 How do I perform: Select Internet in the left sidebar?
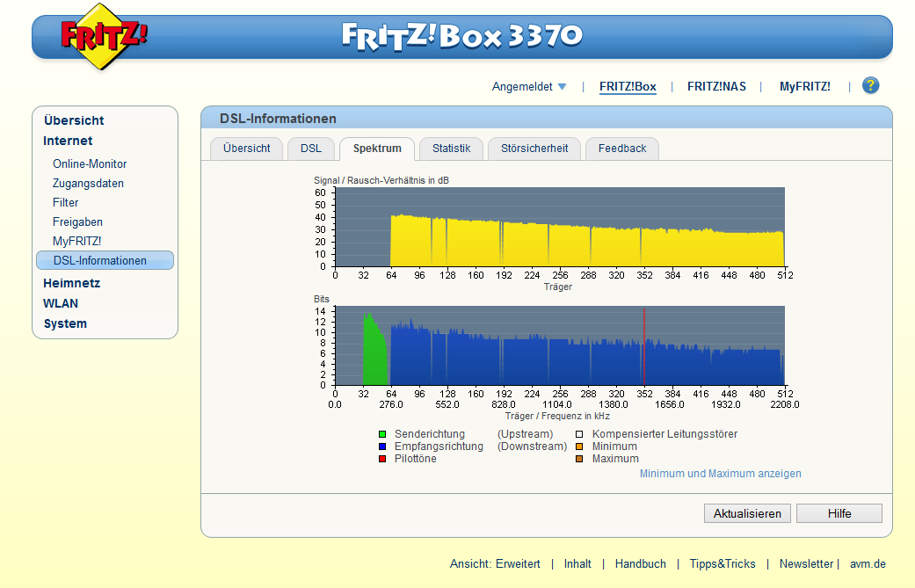point(68,141)
